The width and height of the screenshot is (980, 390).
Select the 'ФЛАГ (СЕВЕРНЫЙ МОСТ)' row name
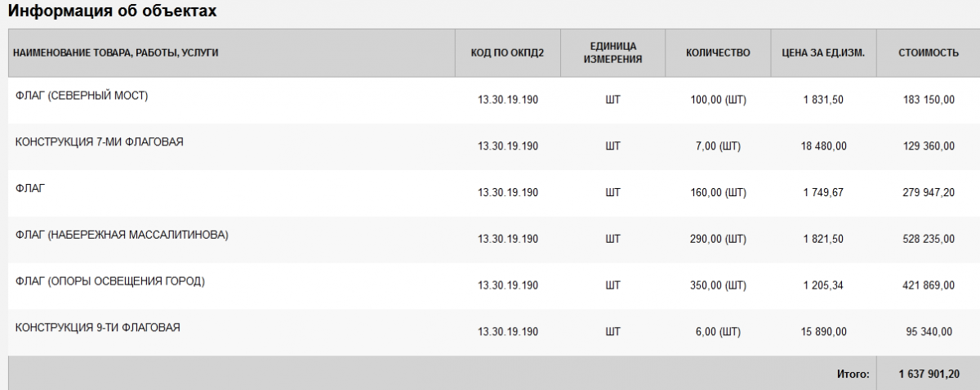82,96
